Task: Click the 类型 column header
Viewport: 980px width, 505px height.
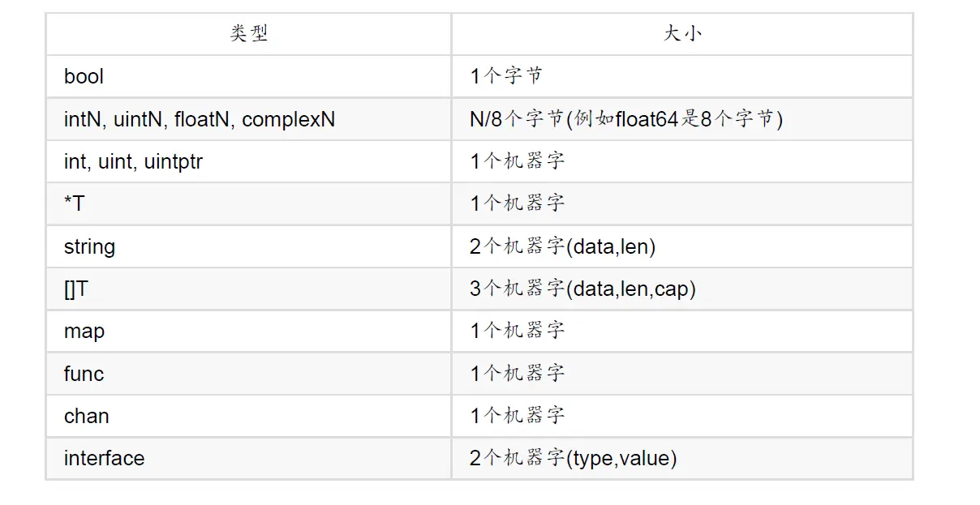Action: tap(248, 34)
